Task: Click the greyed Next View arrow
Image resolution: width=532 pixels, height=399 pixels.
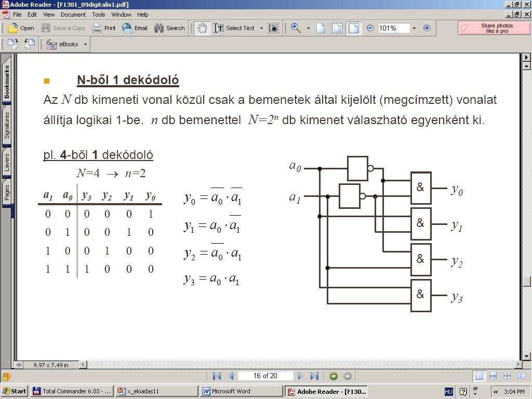Action: [x=348, y=376]
